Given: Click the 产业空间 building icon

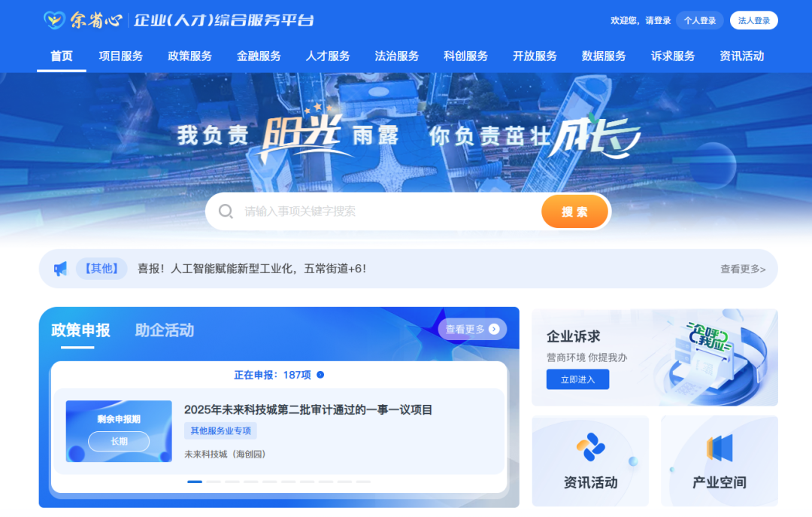Looking at the screenshot, I should point(720,448).
